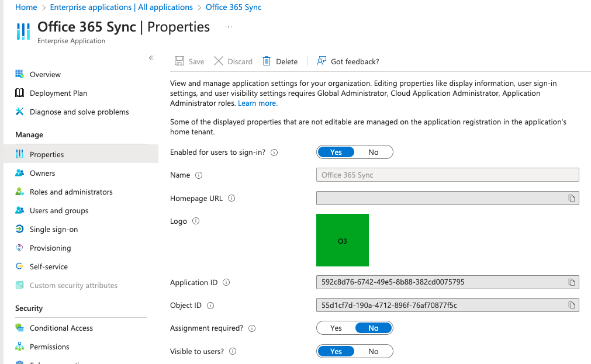591x364 pixels.
Task: Set Enabled for users to sign-in to No
Action: tap(373, 152)
